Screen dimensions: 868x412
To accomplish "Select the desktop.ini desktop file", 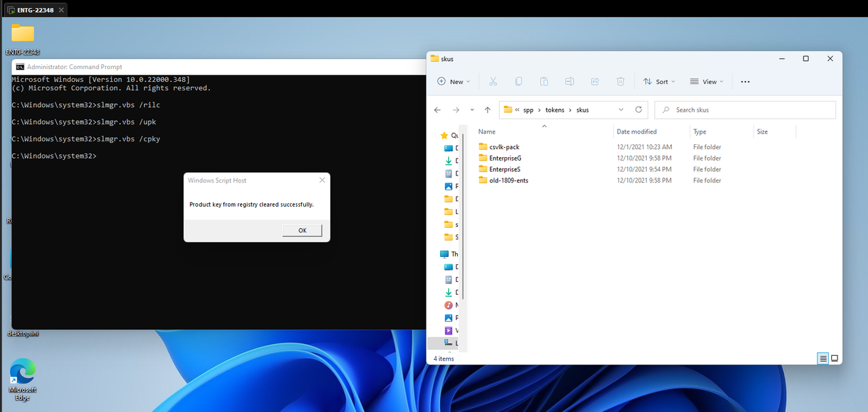I will [x=22, y=333].
